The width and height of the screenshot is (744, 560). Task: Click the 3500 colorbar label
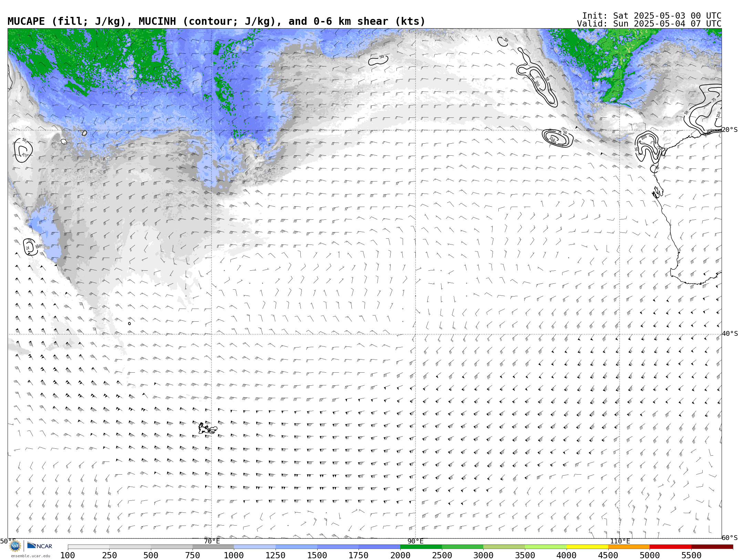[x=525, y=555]
